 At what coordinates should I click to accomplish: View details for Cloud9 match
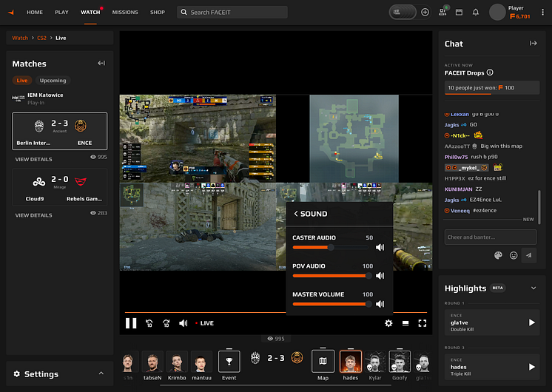tap(33, 215)
